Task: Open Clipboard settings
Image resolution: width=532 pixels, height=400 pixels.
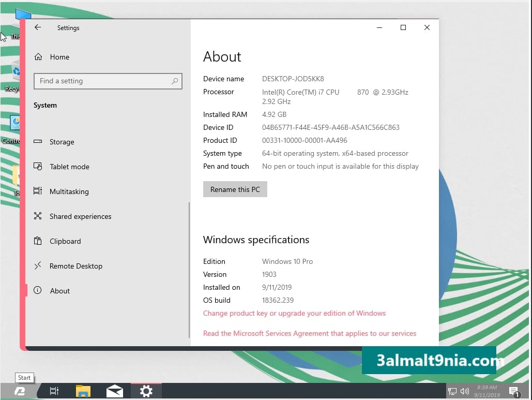Action: click(108, 241)
